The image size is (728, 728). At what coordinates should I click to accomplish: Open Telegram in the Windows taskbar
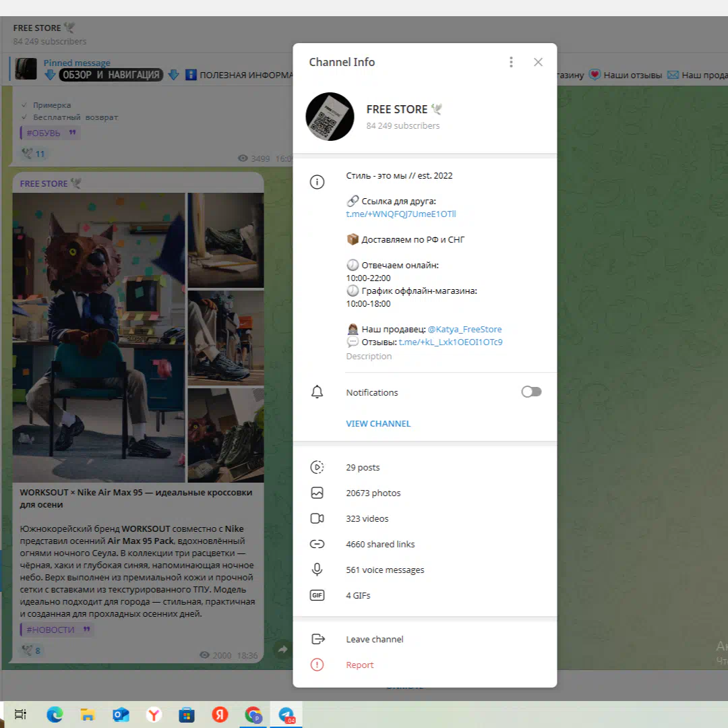pos(286,715)
